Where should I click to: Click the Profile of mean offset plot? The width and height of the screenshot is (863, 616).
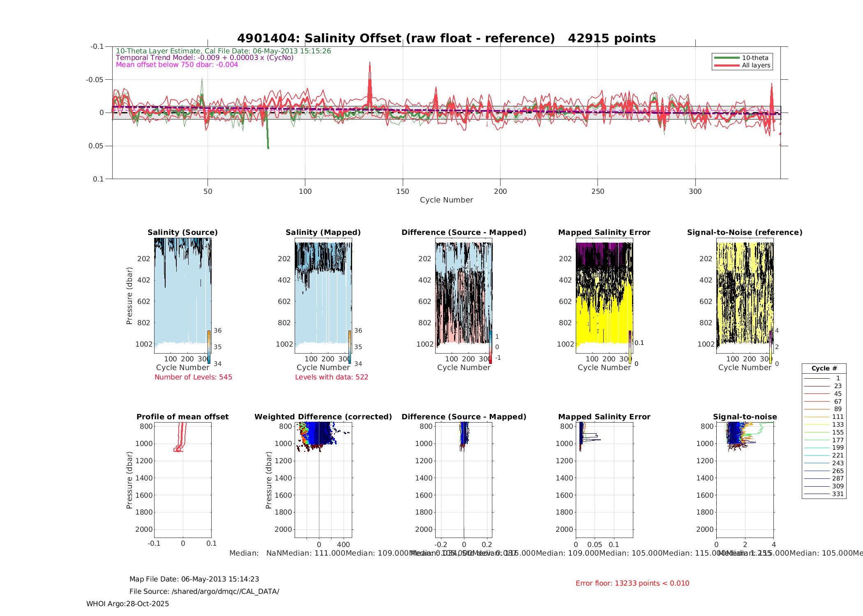[x=182, y=480]
